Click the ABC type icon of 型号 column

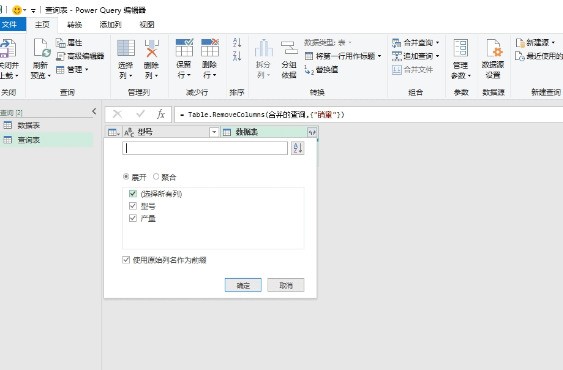tap(129, 132)
